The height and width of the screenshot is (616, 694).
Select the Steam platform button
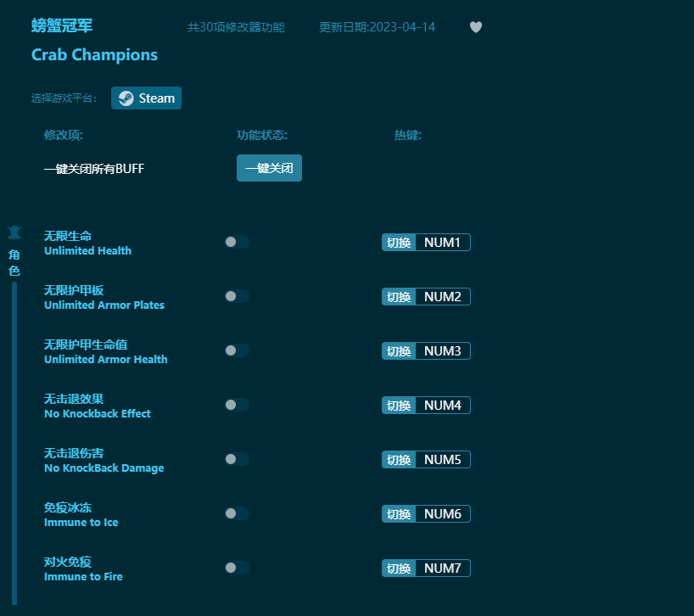[x=146, y=98]
